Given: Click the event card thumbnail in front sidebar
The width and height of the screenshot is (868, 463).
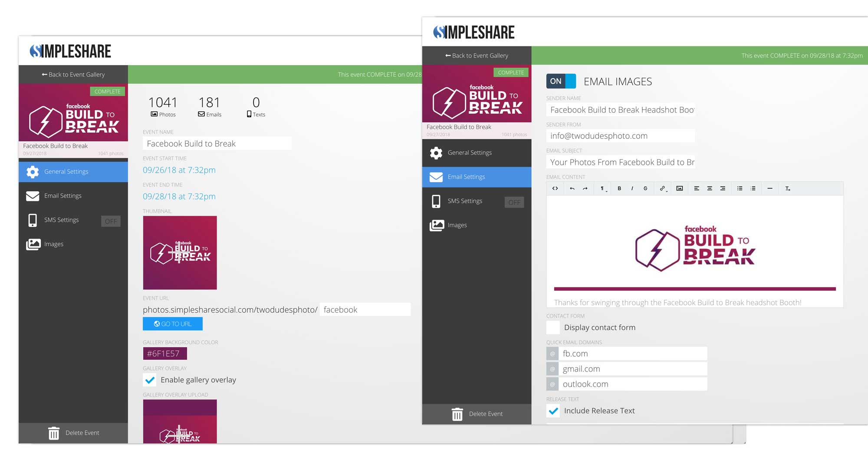Looking at the screenshot, I should (x=477, y=94).
